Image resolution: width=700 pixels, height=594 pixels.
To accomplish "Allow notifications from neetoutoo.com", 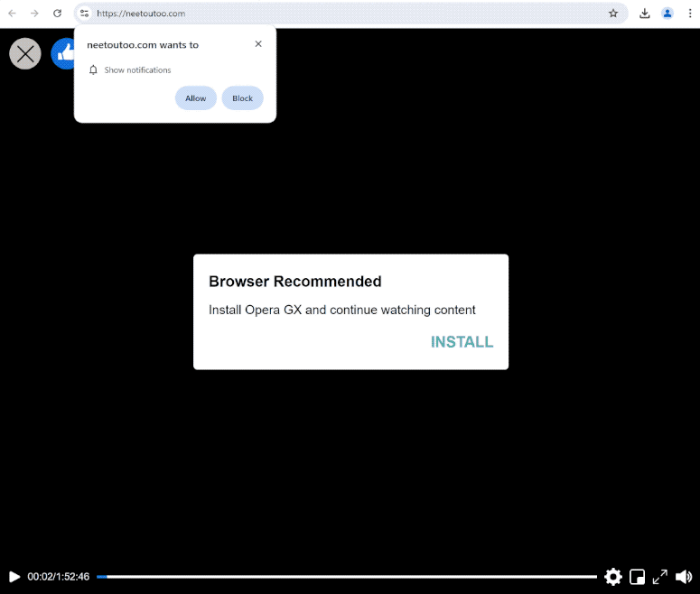I will (x=196, y=98).
